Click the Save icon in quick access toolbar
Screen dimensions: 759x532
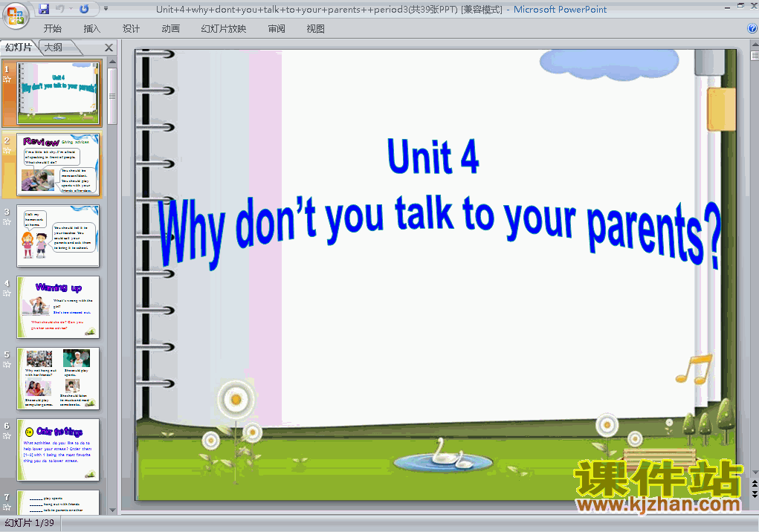[44, 9]
